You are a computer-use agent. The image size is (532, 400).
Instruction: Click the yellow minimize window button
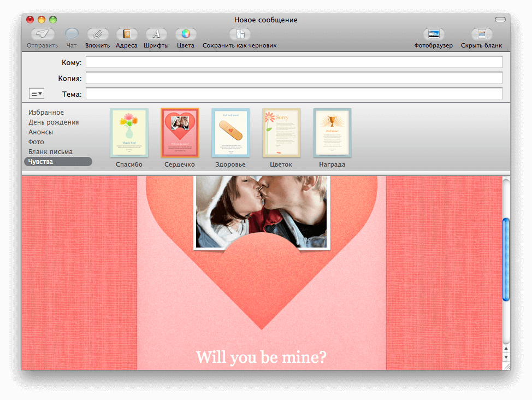pos(42,20)
